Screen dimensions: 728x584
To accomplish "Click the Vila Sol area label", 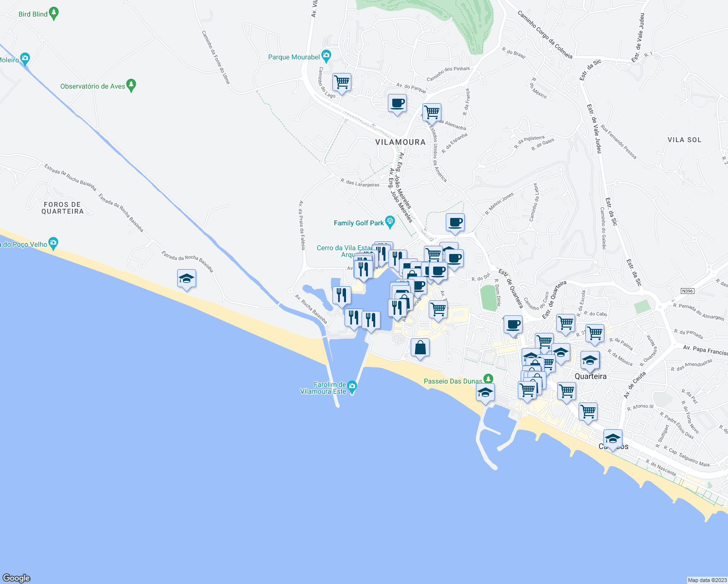I will (x=685, y=140).
